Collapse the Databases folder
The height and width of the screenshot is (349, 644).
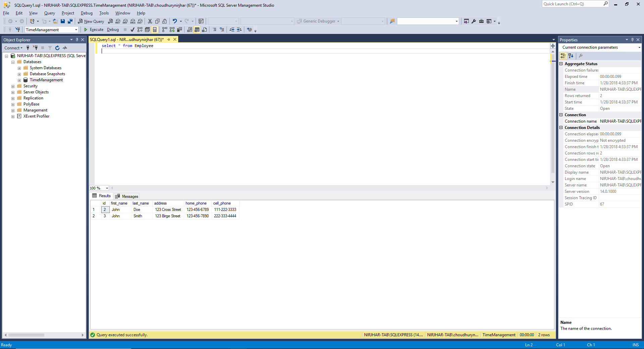click(13, 62)
